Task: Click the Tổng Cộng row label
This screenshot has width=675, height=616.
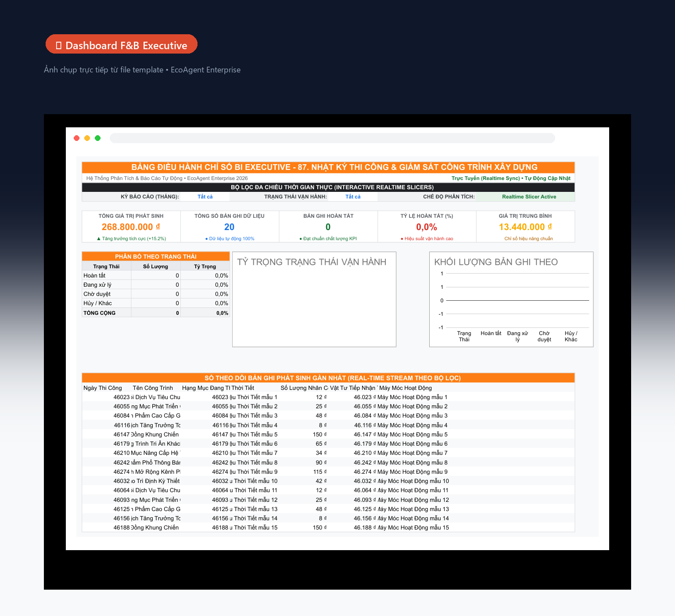Action: [99, 313]
